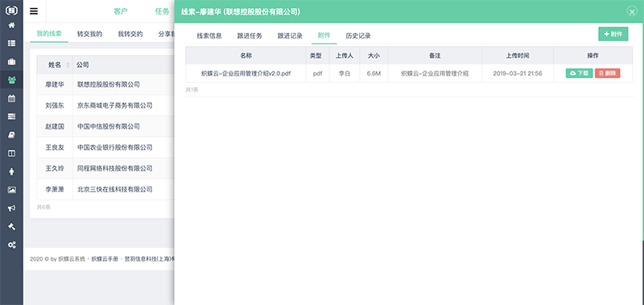This screenshot has height=305, width=644.
Task: Click the 公司 column header
Action: tap(83, 65)
